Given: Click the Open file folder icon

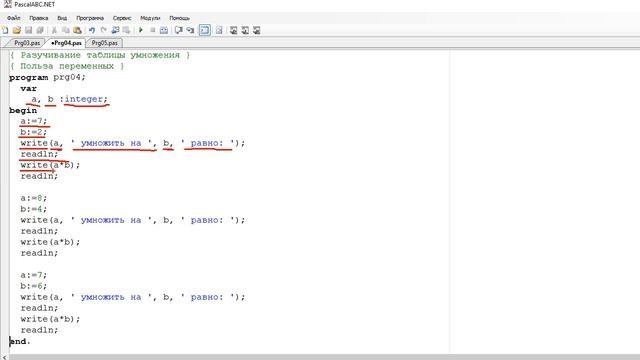Looking at the screenshot, I should tap(17, 30).
